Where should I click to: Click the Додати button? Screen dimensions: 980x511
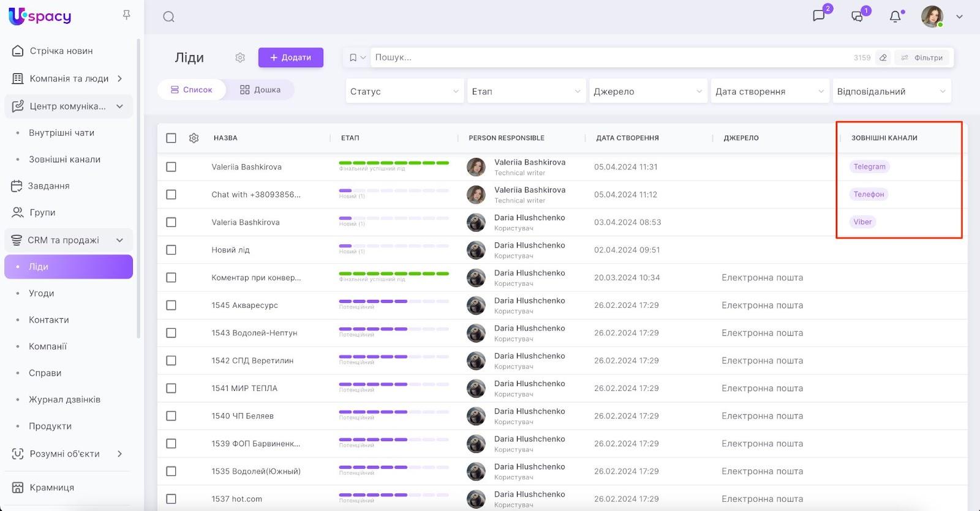point(291,58)
